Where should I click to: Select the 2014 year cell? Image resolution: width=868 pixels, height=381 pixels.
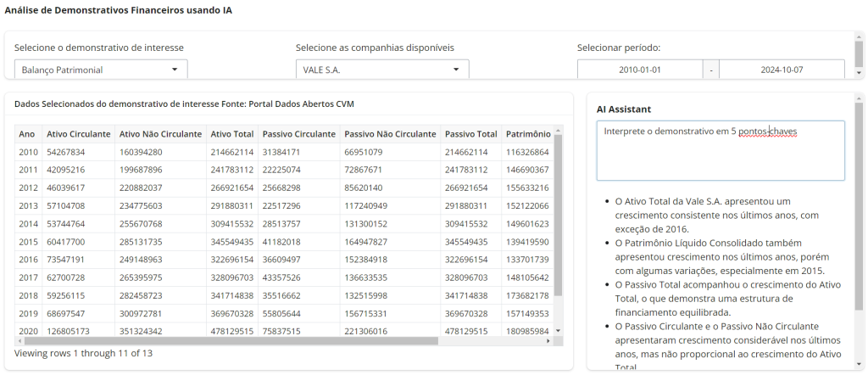pyautogui.click(x=26, y=224)
